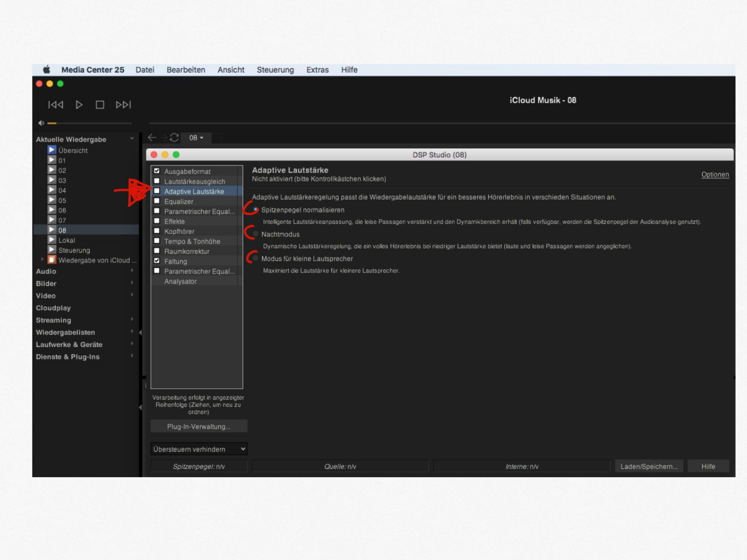Image resolution: width=747 pixels, height=560 pixels.
Task: Expand the Wiedergabelisten section
Action: [x=132, y=331]
